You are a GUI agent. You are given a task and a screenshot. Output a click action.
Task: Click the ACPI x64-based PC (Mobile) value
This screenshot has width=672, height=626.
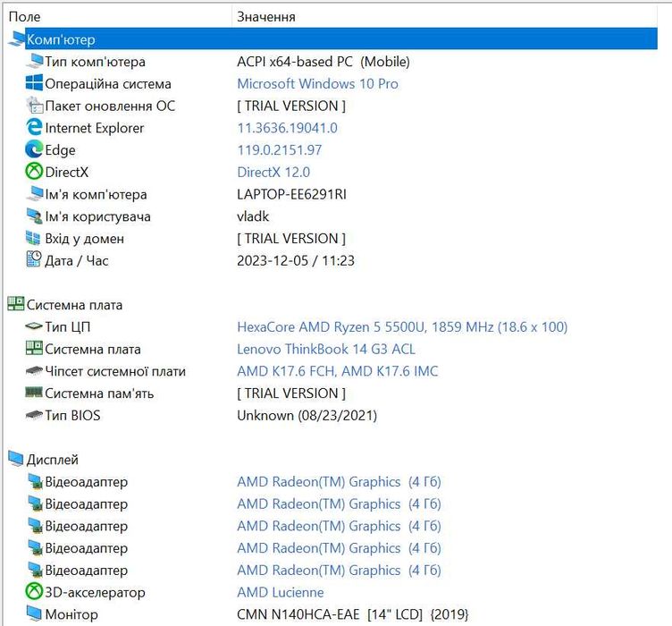click(x=323, y=62)
